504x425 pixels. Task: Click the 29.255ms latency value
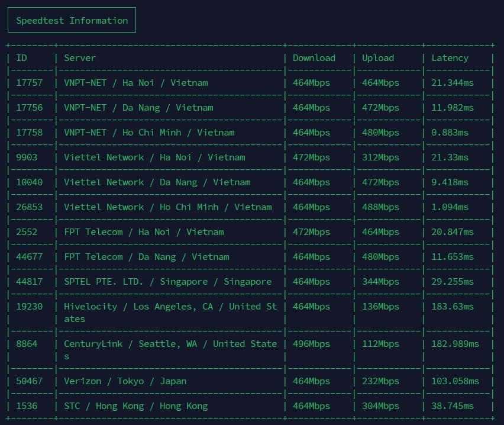coord(453,282)
